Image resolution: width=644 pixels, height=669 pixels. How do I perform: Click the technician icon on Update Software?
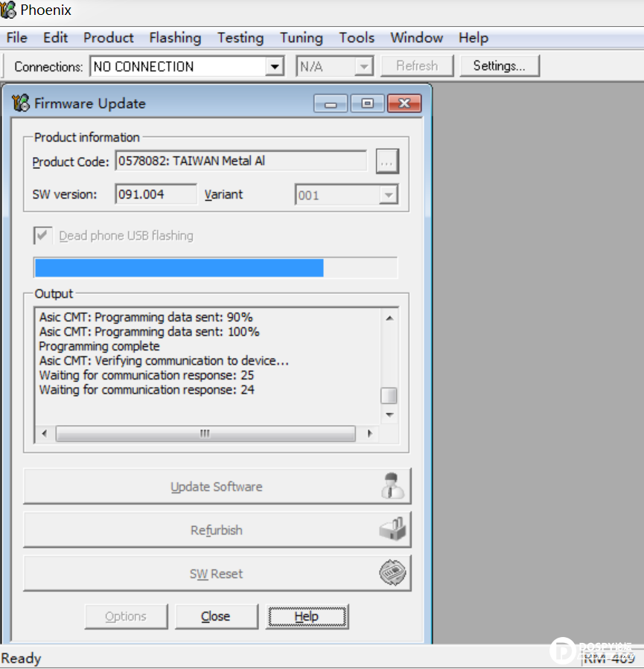(x=392, y=486)
